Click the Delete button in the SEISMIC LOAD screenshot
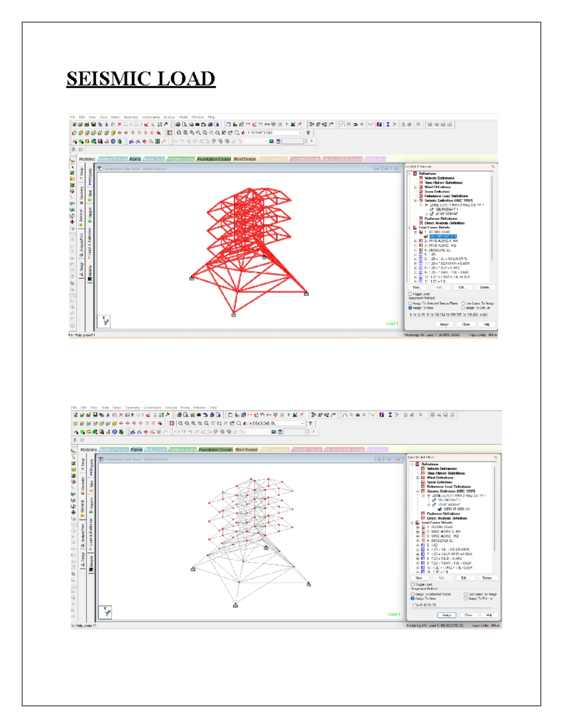 click(485, 287)
